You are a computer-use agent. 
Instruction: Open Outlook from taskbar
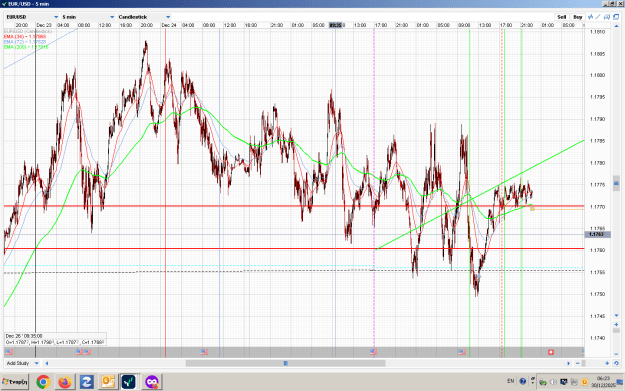(108, 382)
